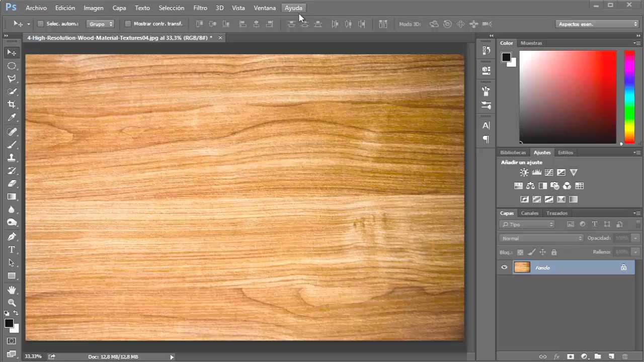This screenshot has height=362, width=644.
Task: Open the Grupo dropdown in options bar
Action: pos(101,24)
